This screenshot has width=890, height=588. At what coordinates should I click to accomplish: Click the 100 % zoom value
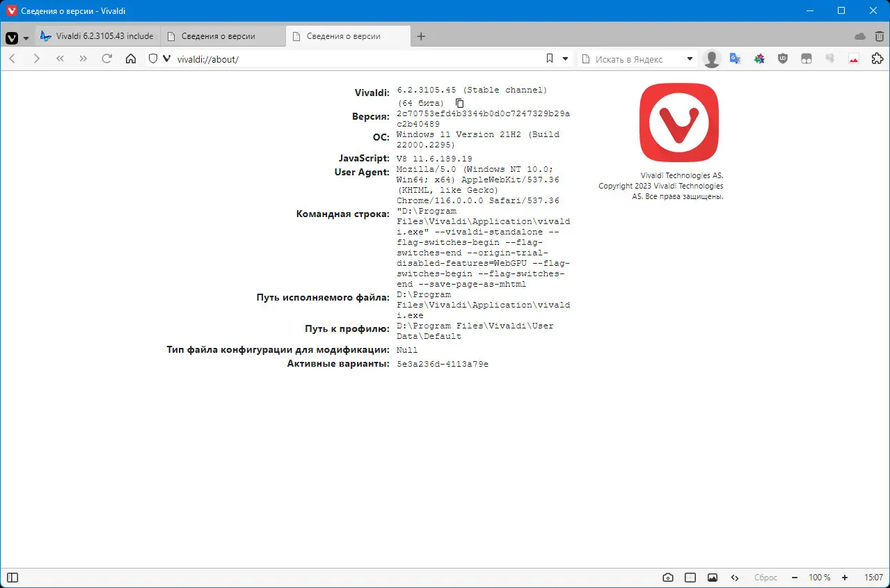tap(820, 578)
